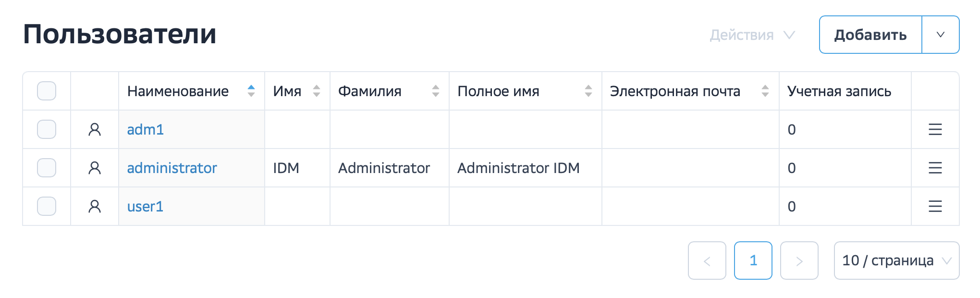Click the sort arrows on Фамилия header
Image resolution: width=980 pixels, height=298 pixels.
pyautogui.click(x=435, y=91)
